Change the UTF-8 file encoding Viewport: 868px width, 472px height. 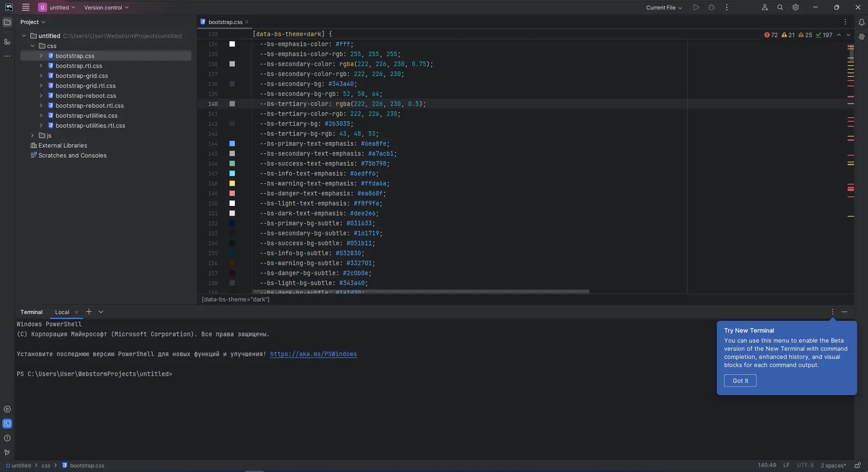pyautogui.click(x=805, y=465)
